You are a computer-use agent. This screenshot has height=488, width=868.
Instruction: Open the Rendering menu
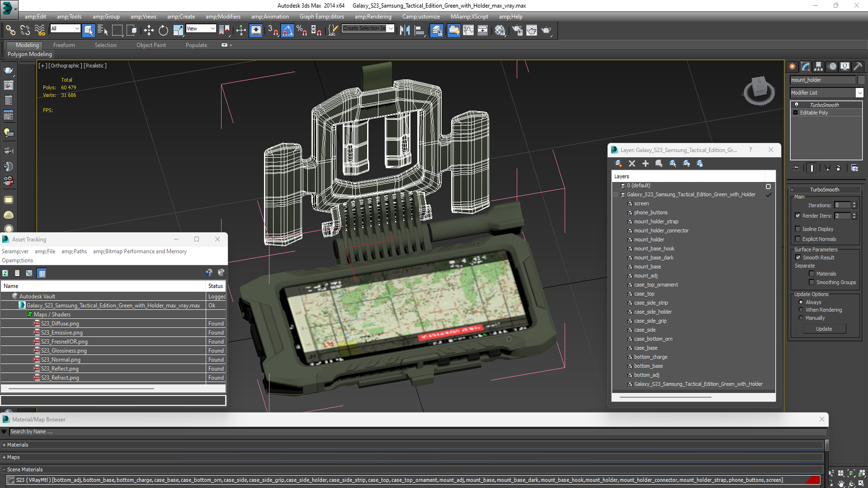tap(373, 17)
